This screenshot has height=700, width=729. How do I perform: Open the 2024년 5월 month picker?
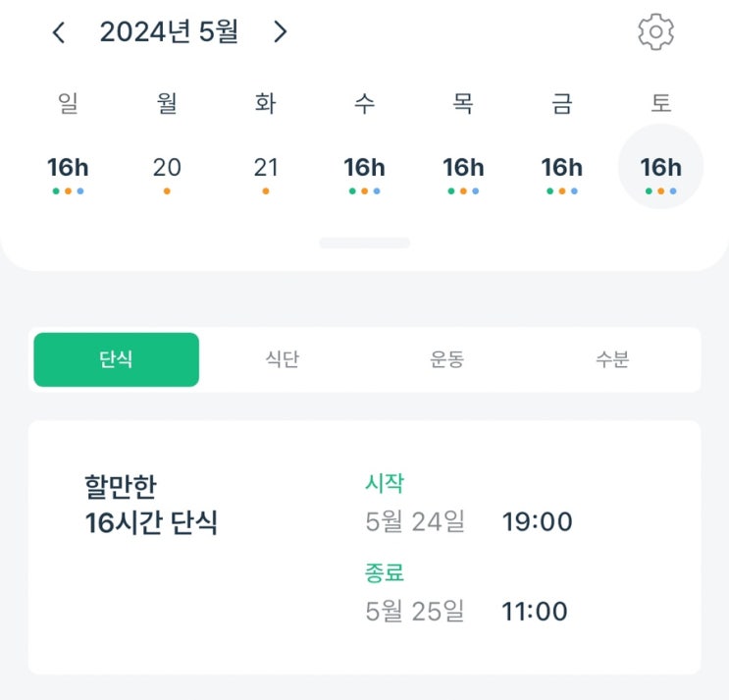pos(169,32)
